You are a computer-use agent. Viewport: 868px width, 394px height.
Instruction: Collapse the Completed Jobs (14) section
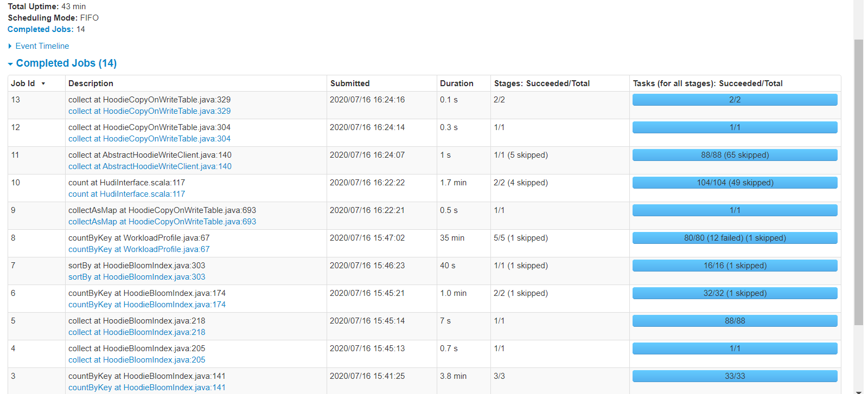pos(62,63)
